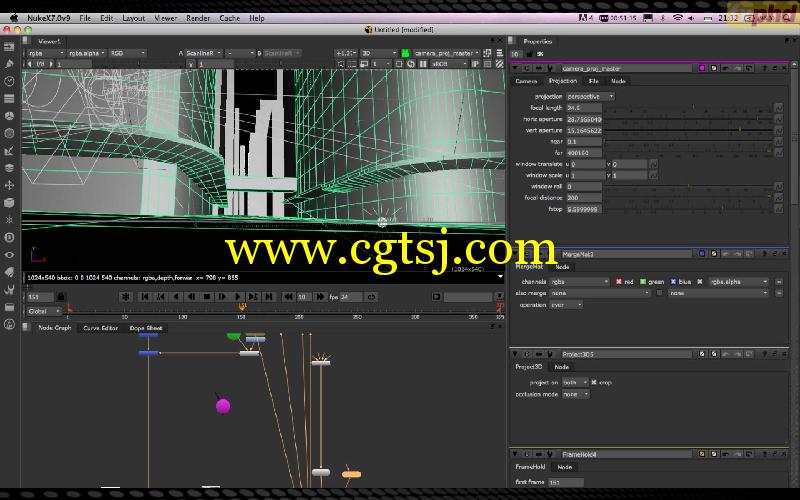Click the fps value field

click(351, 296)
